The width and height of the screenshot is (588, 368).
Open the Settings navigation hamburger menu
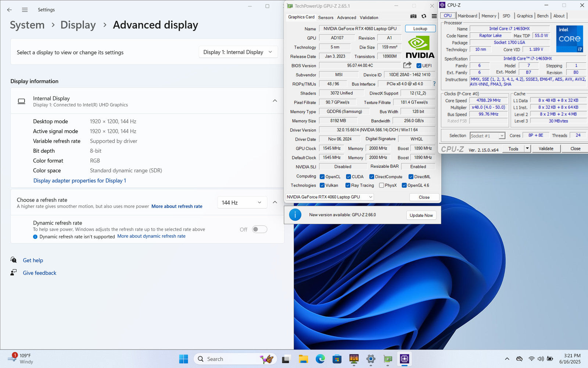pos(25,10)
